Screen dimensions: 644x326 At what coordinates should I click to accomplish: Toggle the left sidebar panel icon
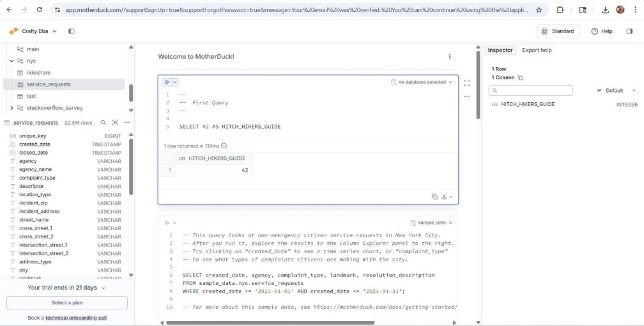click(72, 31)
